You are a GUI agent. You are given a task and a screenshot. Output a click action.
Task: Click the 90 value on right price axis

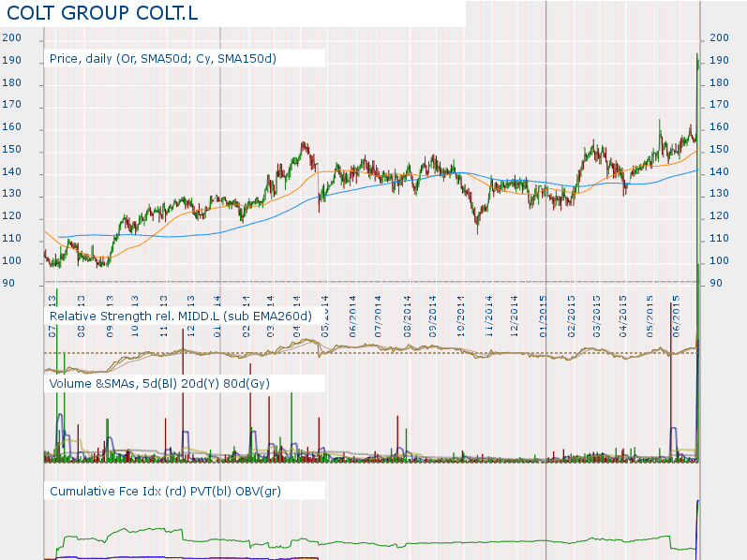pos(716,283)
